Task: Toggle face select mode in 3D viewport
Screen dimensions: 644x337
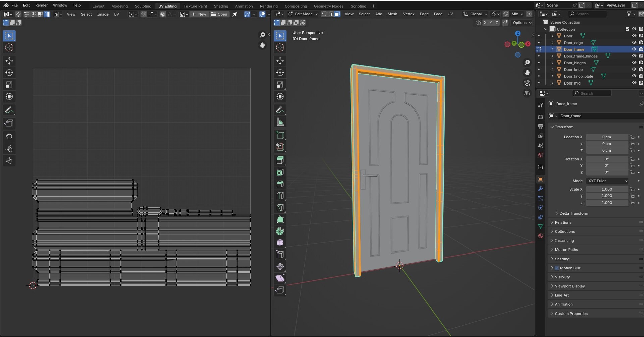Action: pyautogui.click(x=337, y=14)
